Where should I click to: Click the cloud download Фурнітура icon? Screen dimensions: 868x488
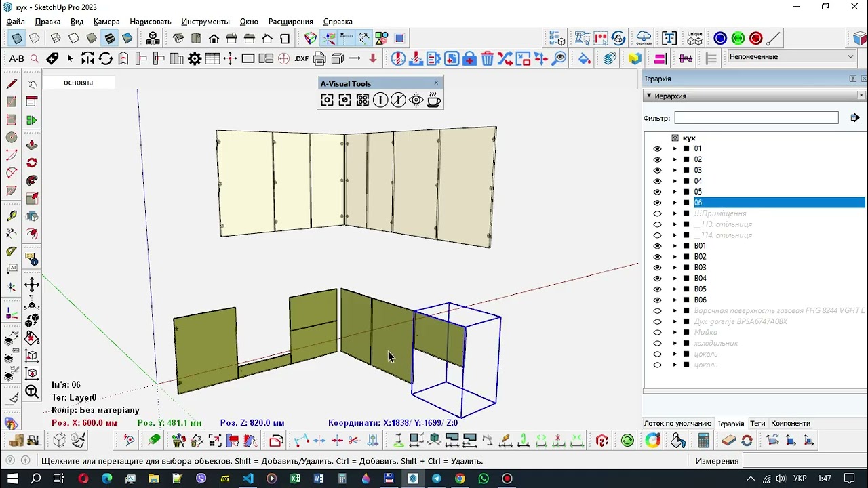[644, 38]
